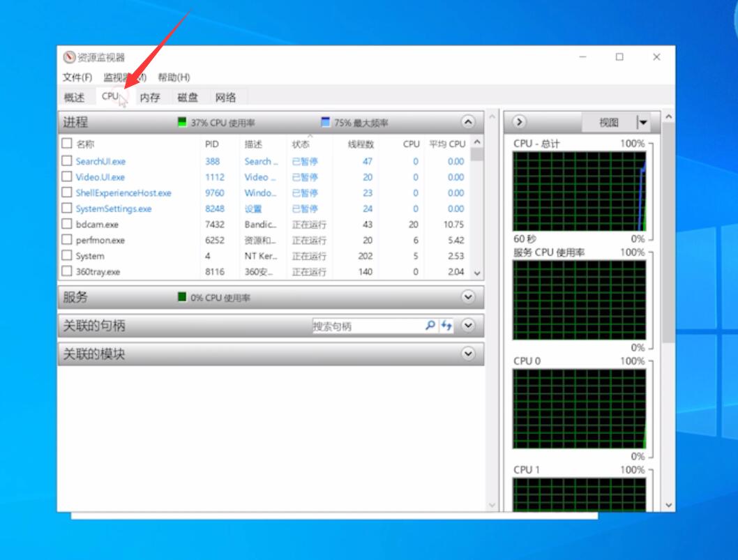Check the Video.UI.exe process checkbox
The height and width of the screenshot is (560, 738).
coord(67,176)
